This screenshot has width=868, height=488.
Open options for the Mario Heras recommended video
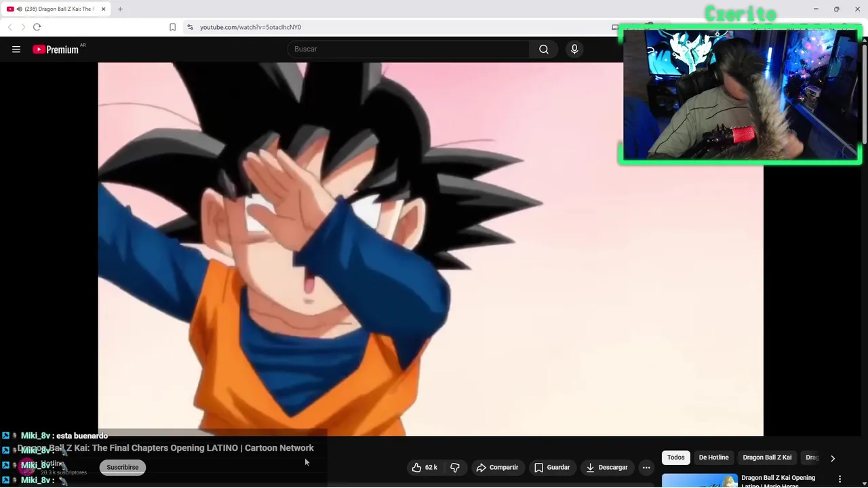840,479
